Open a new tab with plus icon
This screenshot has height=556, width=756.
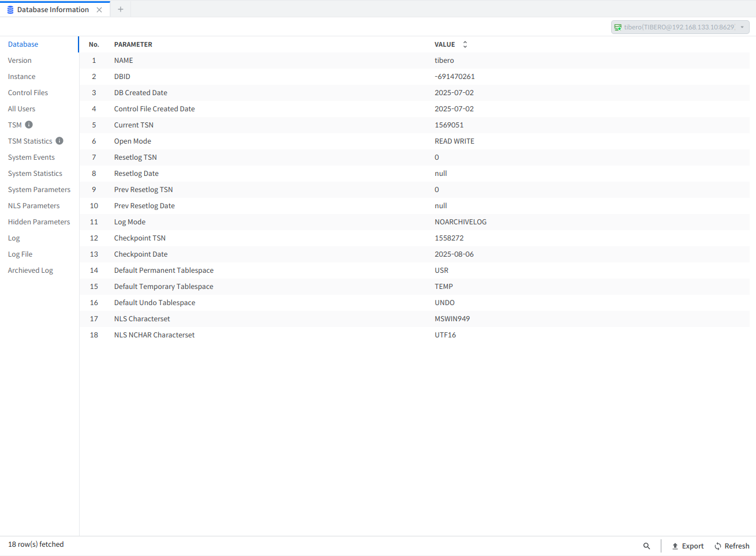pos(121,9)
